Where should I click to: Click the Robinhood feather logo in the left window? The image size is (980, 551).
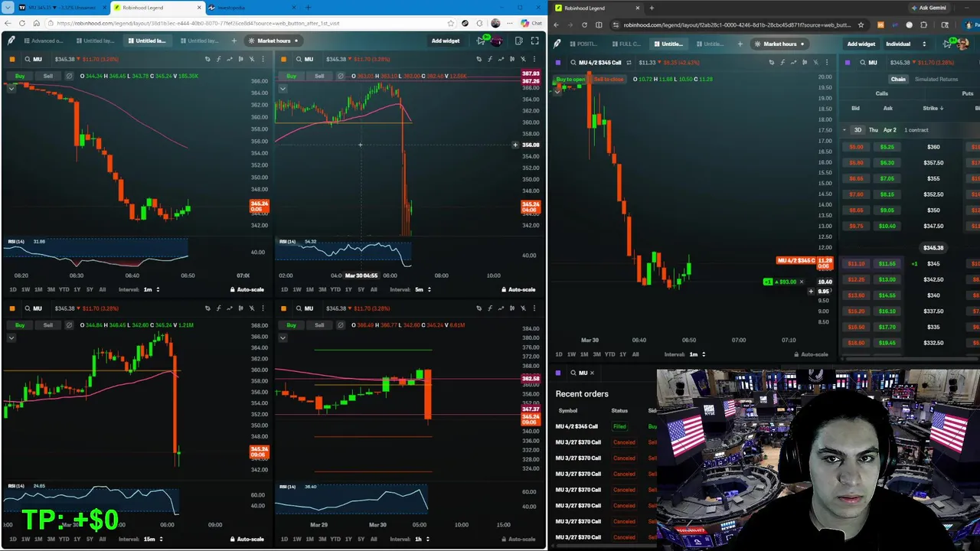pyautogui.click(x=11, y=41)
